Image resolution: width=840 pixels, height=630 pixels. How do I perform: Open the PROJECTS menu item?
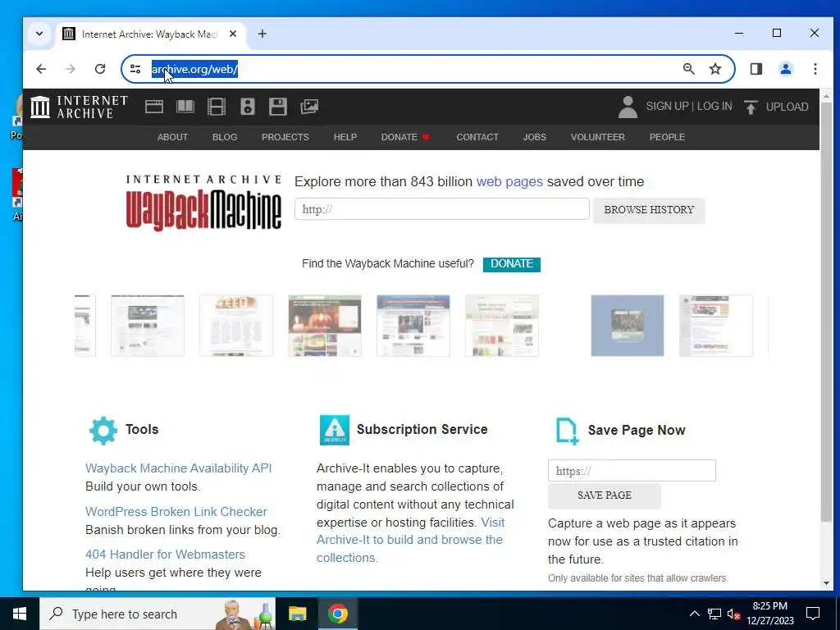285,137
